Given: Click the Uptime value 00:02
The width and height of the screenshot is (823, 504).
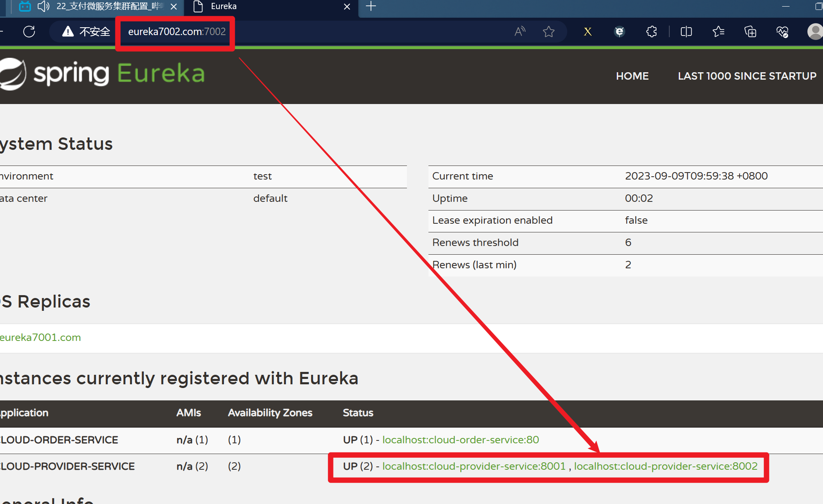Looking at the screenshot, I should tap(639, 198).
